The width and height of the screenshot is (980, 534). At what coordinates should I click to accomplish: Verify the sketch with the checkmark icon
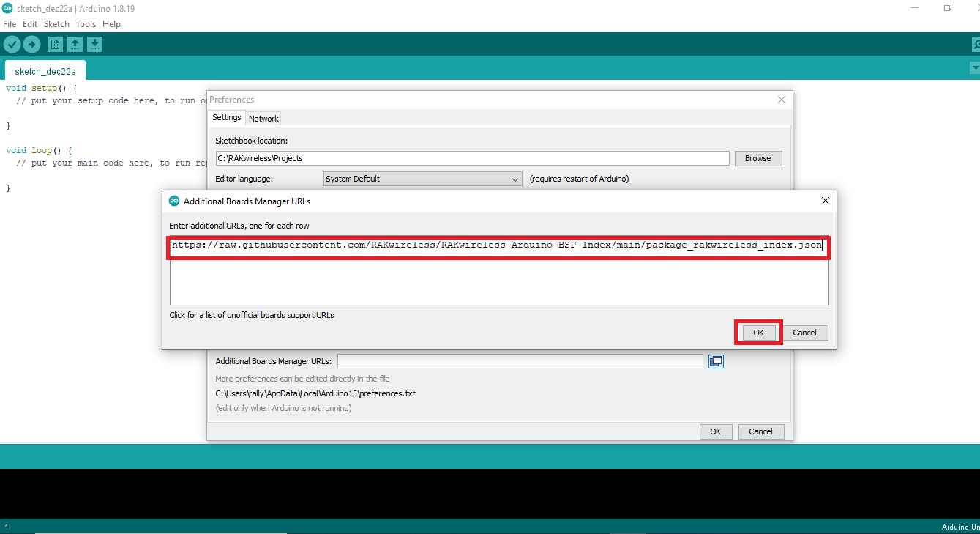[x=12, y=44]
